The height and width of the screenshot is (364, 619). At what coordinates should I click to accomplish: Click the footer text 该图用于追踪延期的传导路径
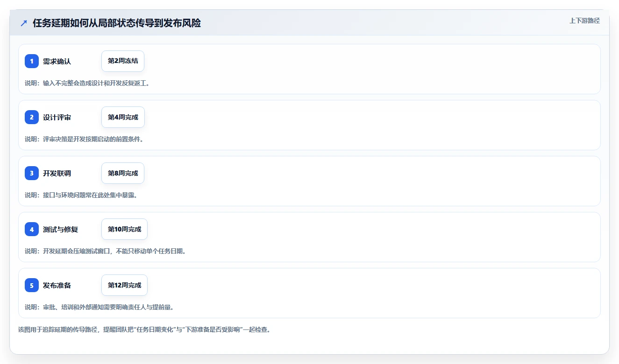pyautogui.click(x=144, y=329)
